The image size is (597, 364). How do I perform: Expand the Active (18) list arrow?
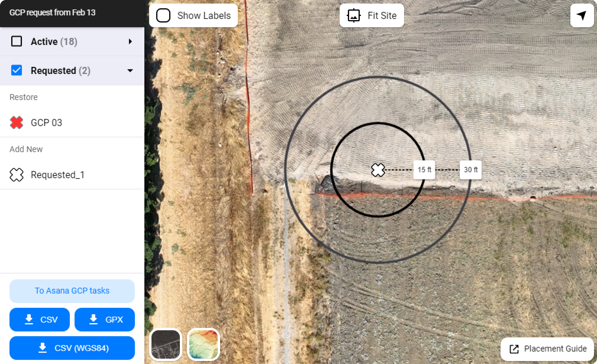pos(130,41)
